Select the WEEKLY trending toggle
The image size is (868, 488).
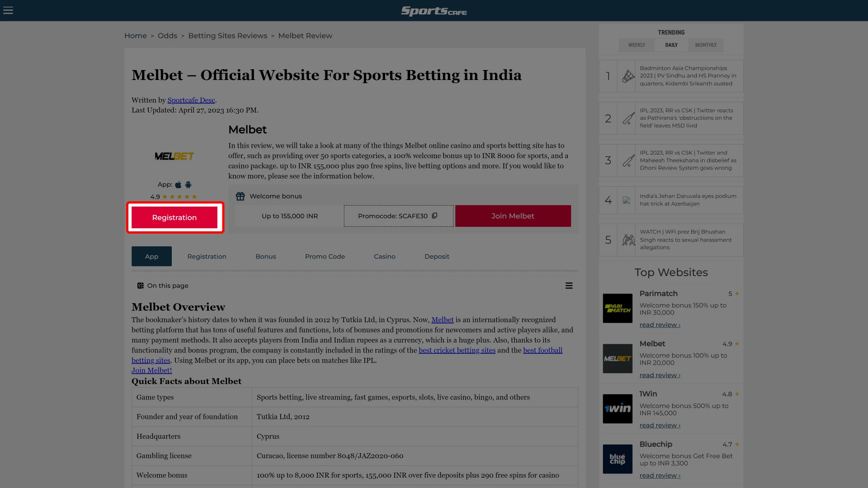pos(636,45)
